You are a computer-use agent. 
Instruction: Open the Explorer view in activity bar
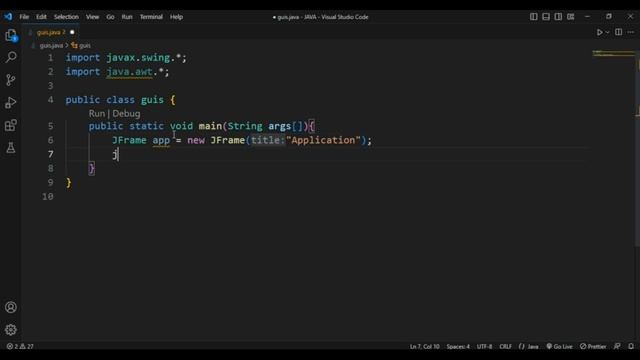tap(11, 36)
